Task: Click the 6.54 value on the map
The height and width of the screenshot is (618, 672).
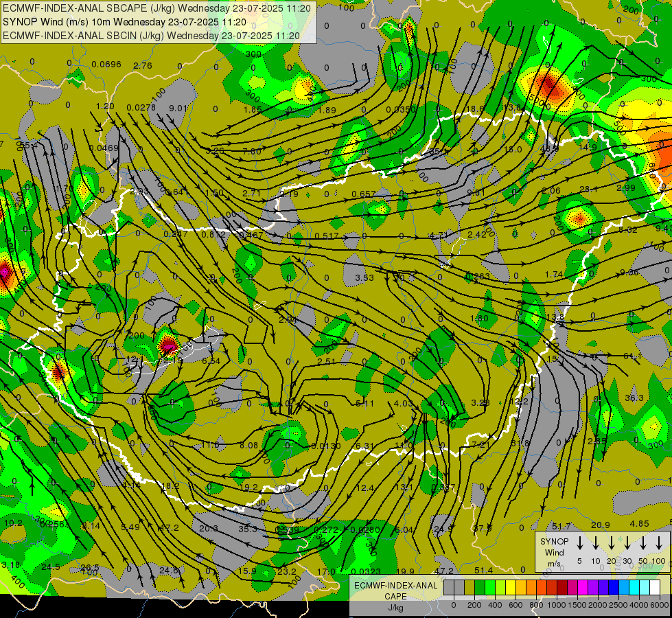Action: [x=211, y=360]
